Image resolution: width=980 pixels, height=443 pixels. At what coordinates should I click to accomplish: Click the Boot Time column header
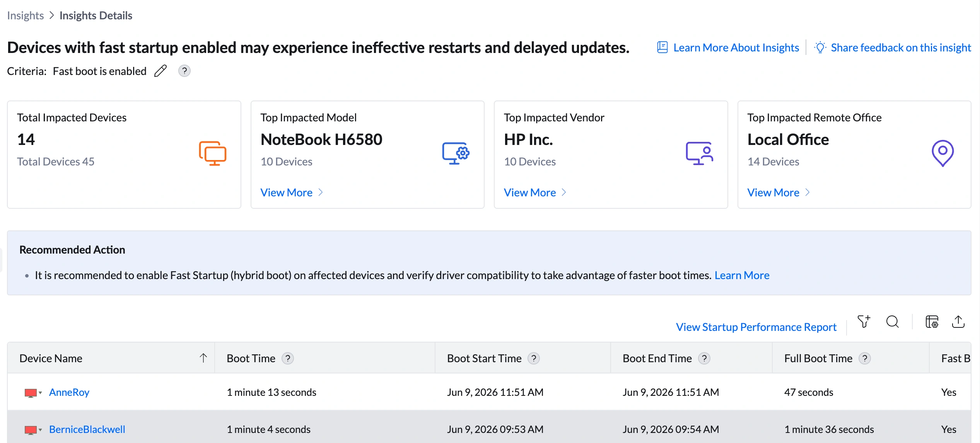325,358
